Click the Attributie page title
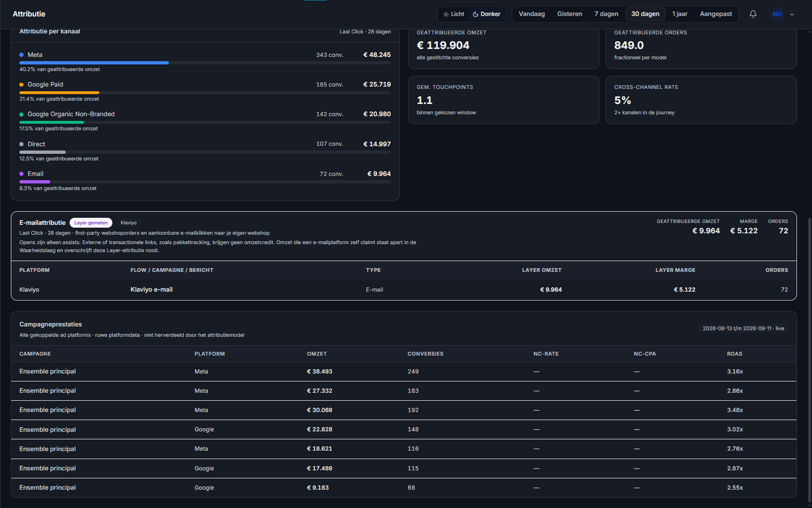812x508 pixels. tap(29, 14)
